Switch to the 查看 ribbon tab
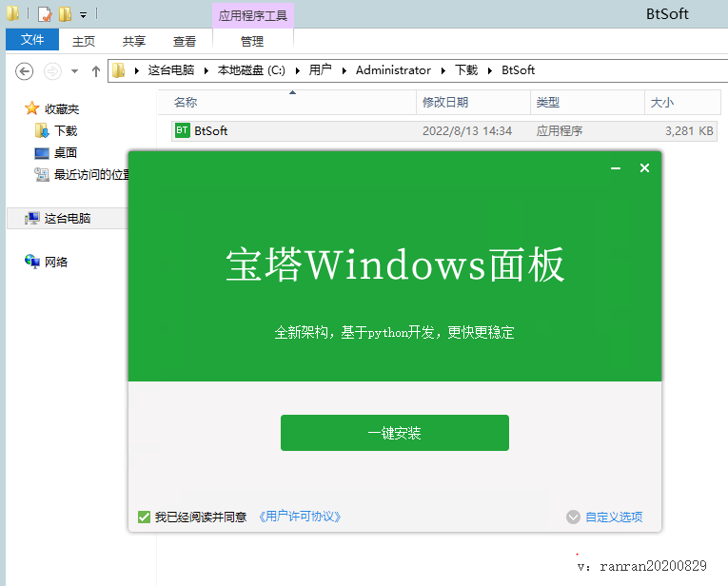 click(x=185, y=41)
